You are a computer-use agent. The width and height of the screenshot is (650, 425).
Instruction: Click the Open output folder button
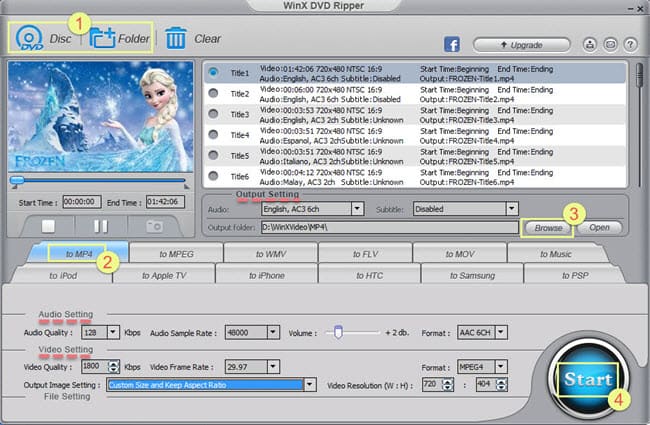[599, 227]
